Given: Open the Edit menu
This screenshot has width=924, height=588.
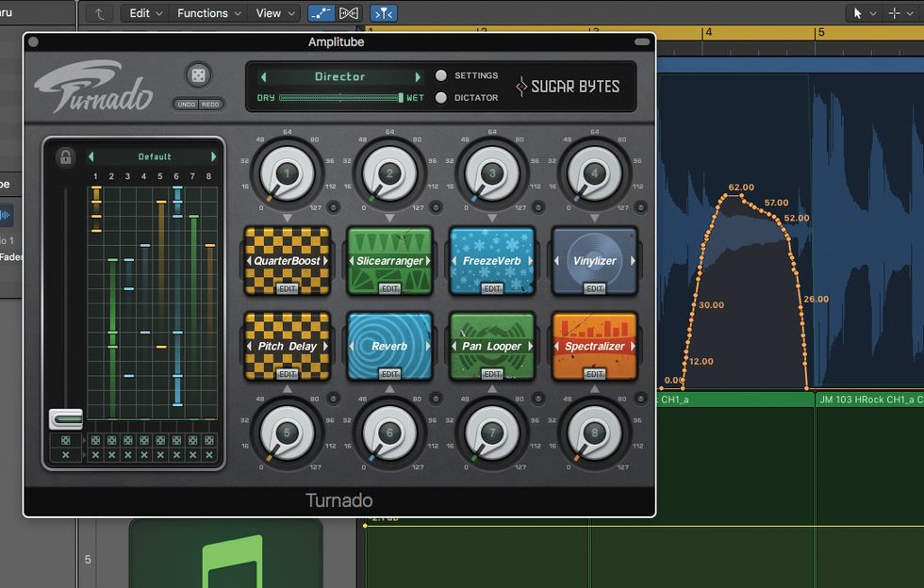Looking at the screenshot, I should pyautogui.click(x=145, y=13).
